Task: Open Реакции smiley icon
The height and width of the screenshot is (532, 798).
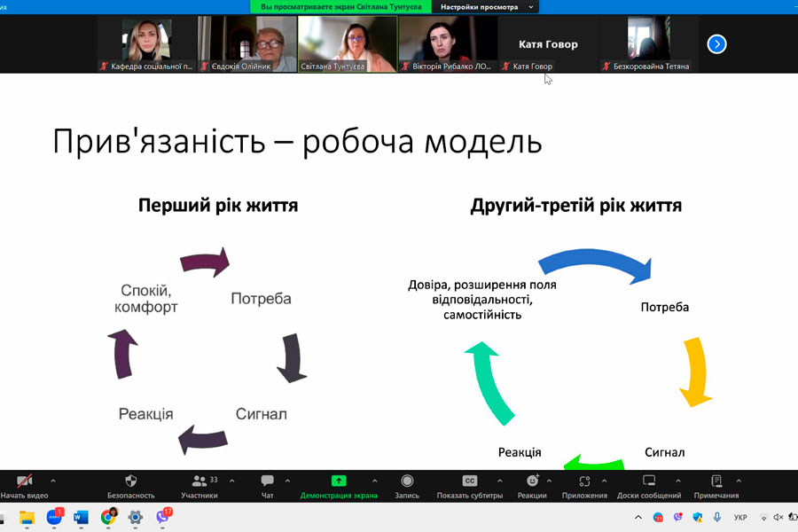Action: pos(532,481)
